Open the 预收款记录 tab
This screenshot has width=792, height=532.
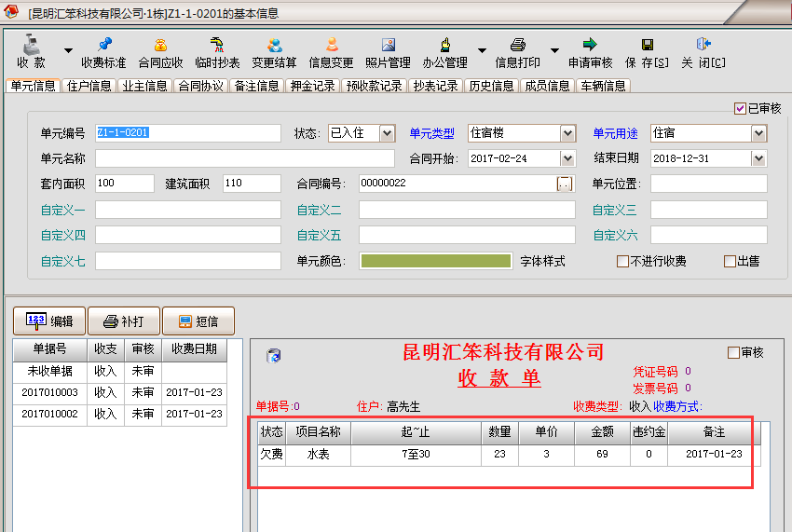(375, 86)
